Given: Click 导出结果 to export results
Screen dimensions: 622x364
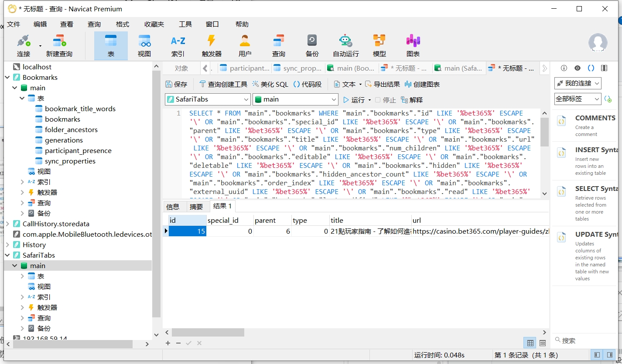Looking at the screenshot, I should (x=383, y=84).
